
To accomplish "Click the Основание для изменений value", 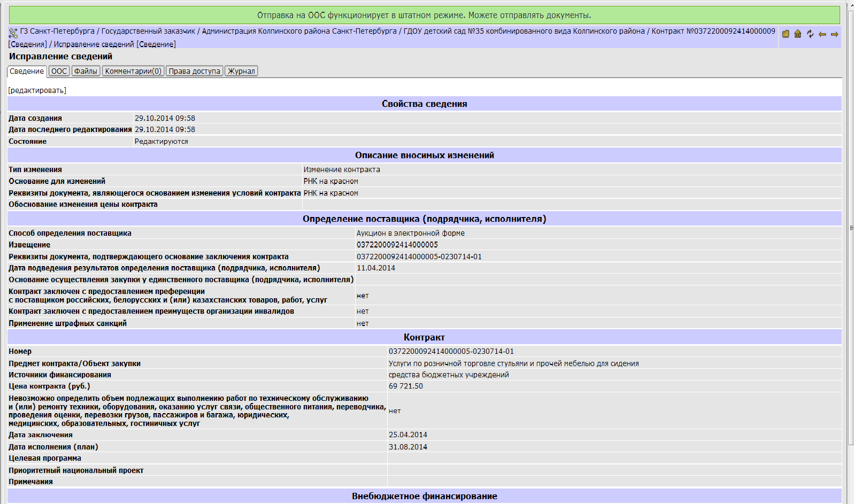I will (x=331, y=181).
